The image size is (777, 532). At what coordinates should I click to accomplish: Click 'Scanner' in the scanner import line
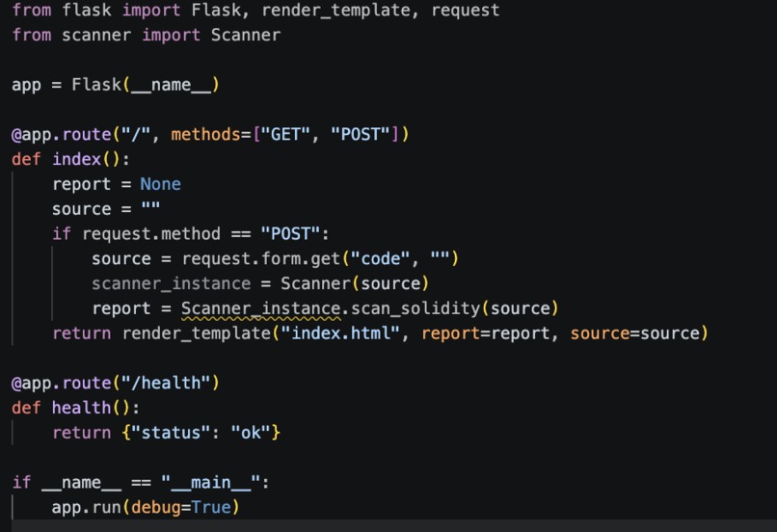246,35
